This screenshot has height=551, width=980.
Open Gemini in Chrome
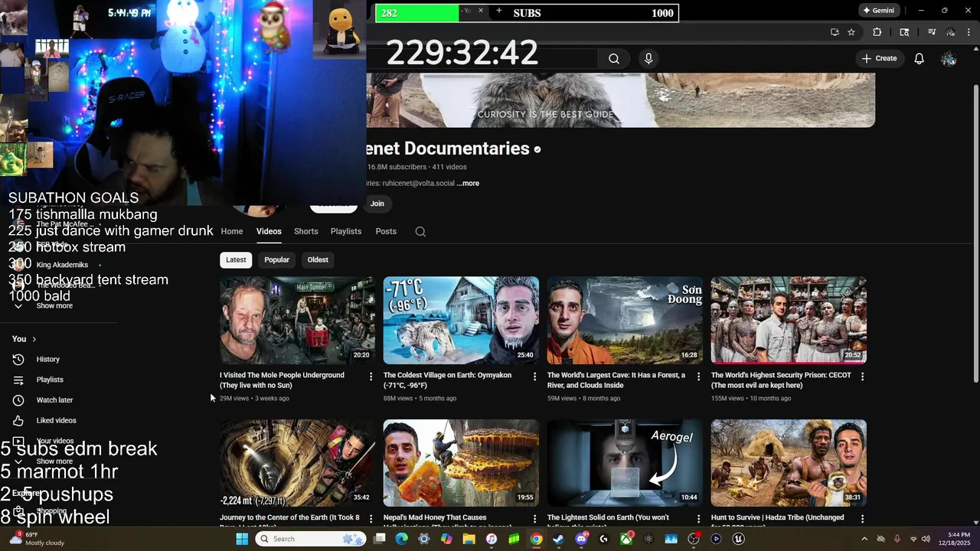point(878,11)
